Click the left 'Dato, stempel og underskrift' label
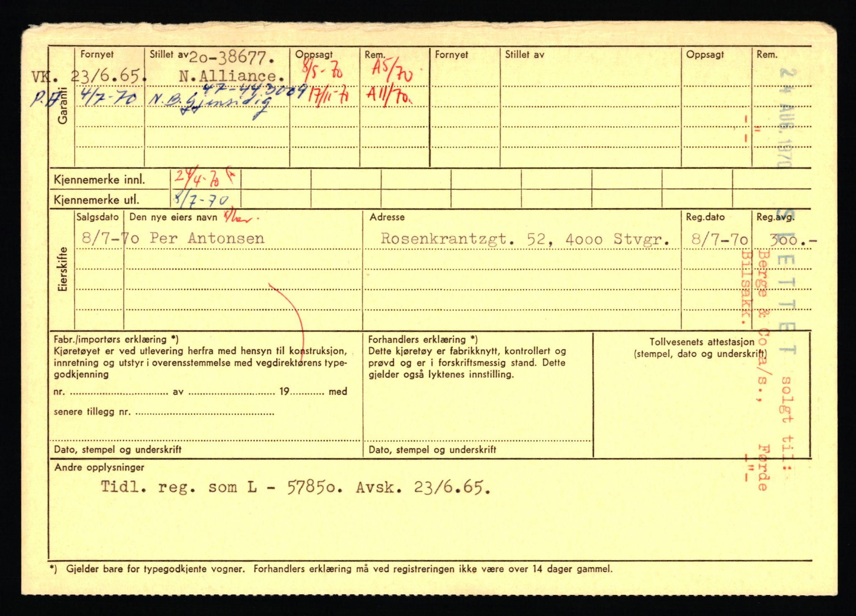 [118, 450]
